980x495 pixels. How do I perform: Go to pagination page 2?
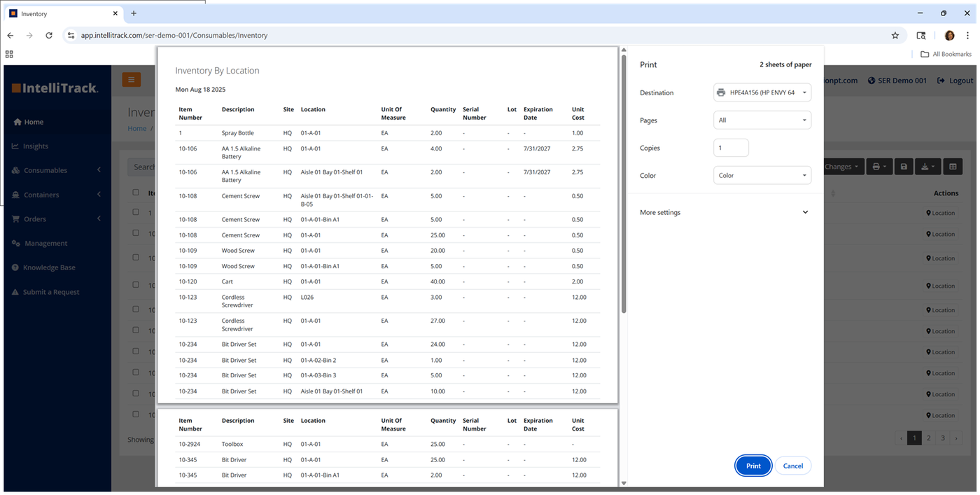[928, 438]
